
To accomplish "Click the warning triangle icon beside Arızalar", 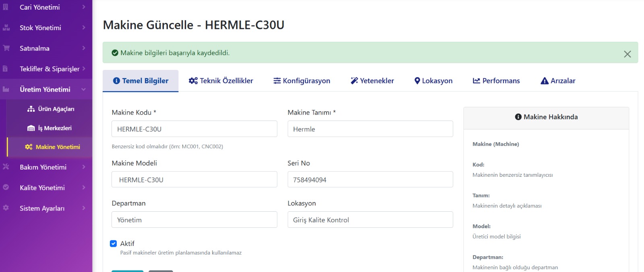I will [x=544, y=81].
